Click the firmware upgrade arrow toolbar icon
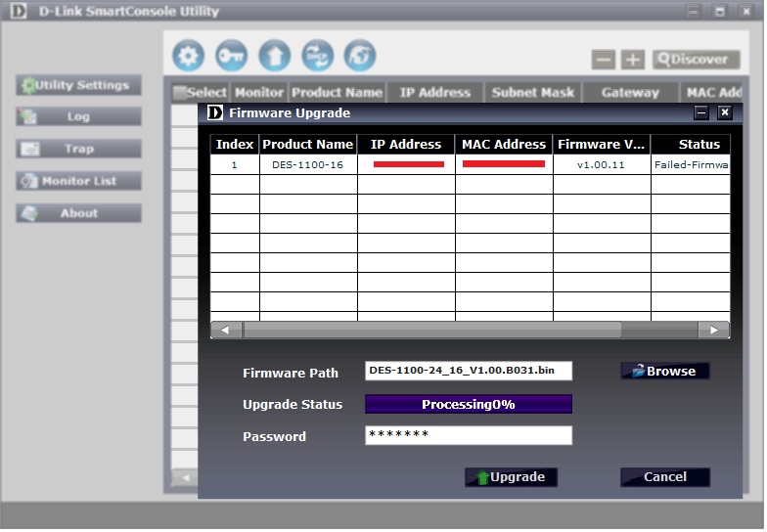This screenshot has width=767, height=532. click(x=274, y=56)
